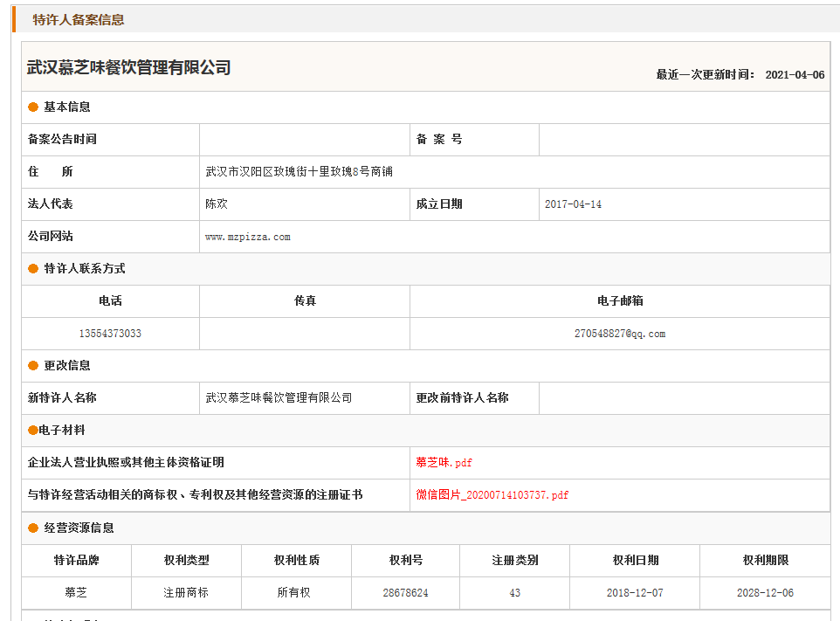Click the 特许品牌 column header
The image size is (840, 621).
(76, 561)
